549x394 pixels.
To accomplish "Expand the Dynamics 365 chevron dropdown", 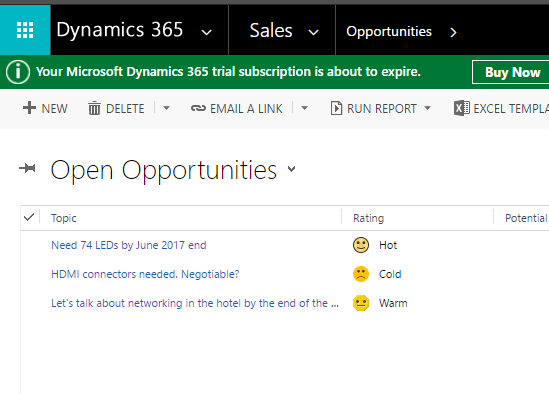I will point(206,33).
